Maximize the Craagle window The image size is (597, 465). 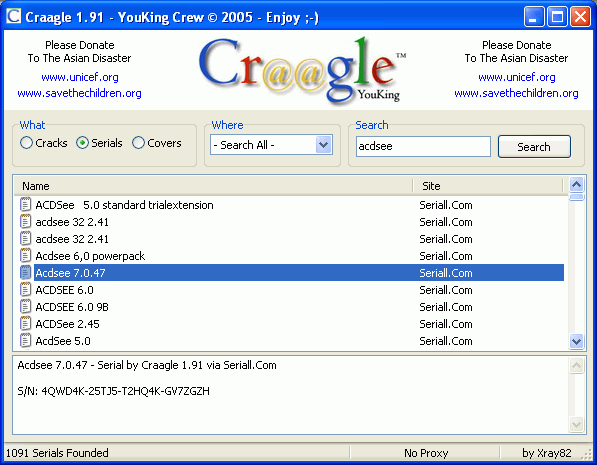click(557, 17)
